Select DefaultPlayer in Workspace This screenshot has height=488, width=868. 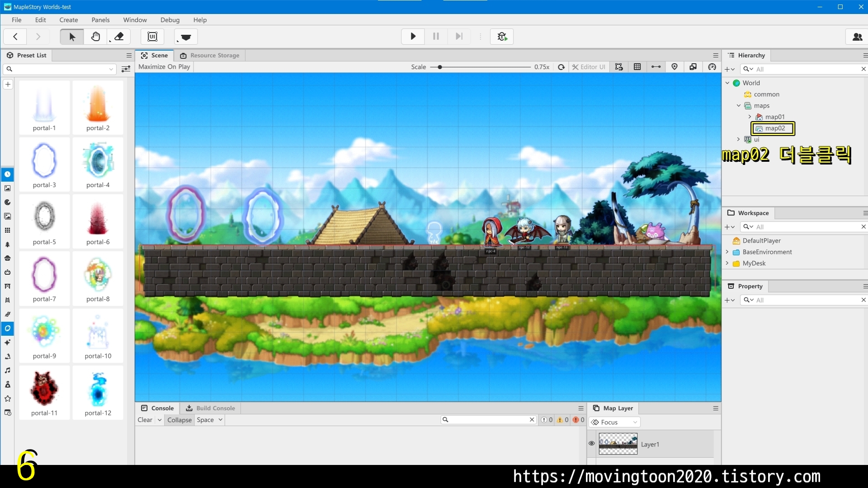761,241
